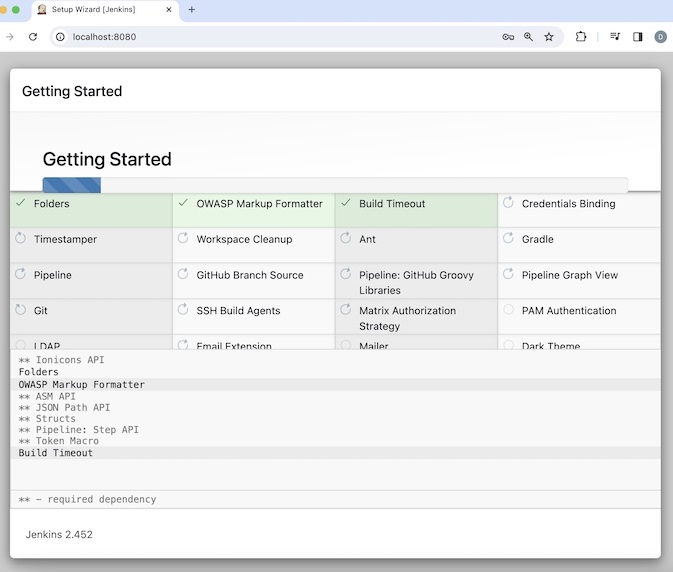
Task: Open the browser extensions puzzle icon
Action: tap(582, 37)
